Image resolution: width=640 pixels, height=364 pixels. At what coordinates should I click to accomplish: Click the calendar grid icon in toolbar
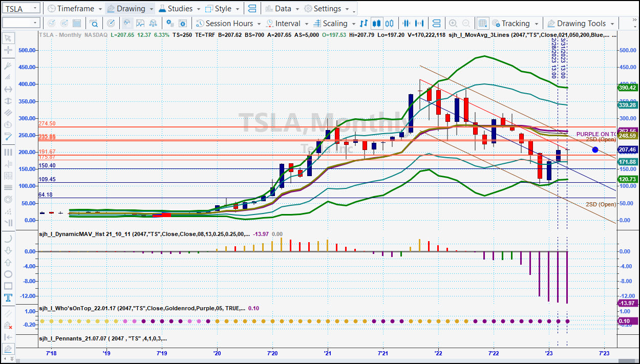click(x=76, y=23)
